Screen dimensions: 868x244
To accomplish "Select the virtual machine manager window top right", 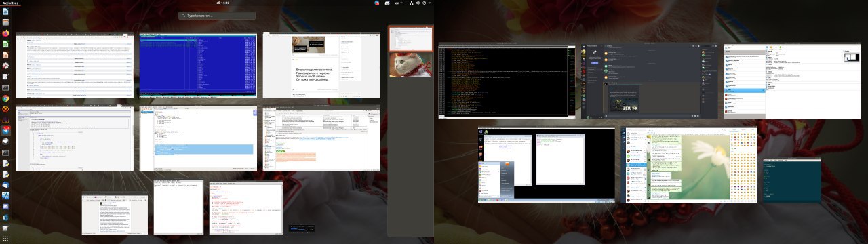I will [x=791, y=81].
